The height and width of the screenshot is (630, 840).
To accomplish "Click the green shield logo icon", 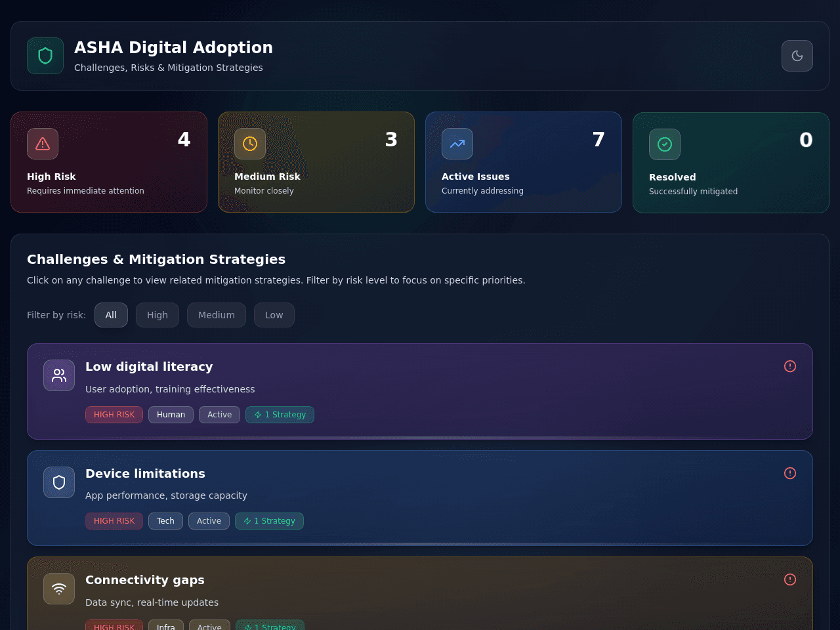I will (45, 56).
